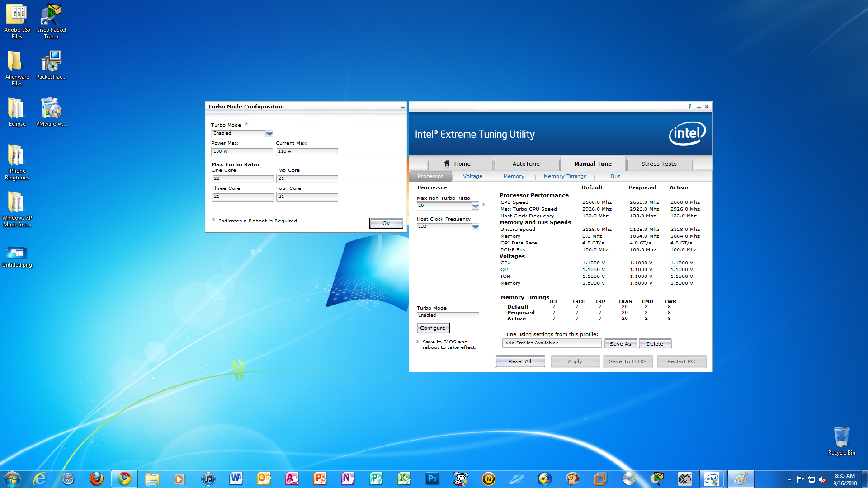868x488 pixels.
Task: Click the Configure button for Turbo Mode
Action: [x=433, y=328]
